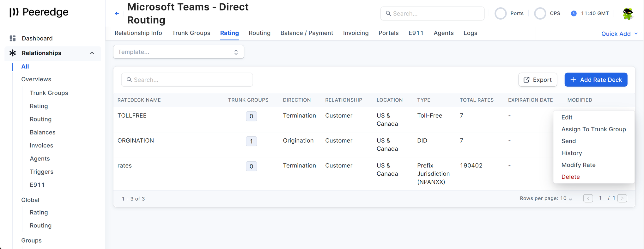Click the page number field in pagination
The image size is (644, 249).
coord(600,198)
